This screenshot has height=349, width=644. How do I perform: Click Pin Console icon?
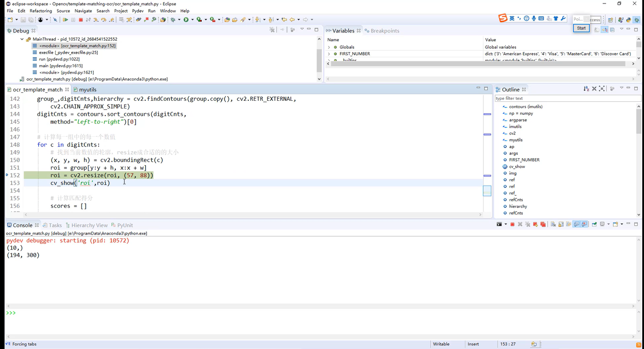594,224
